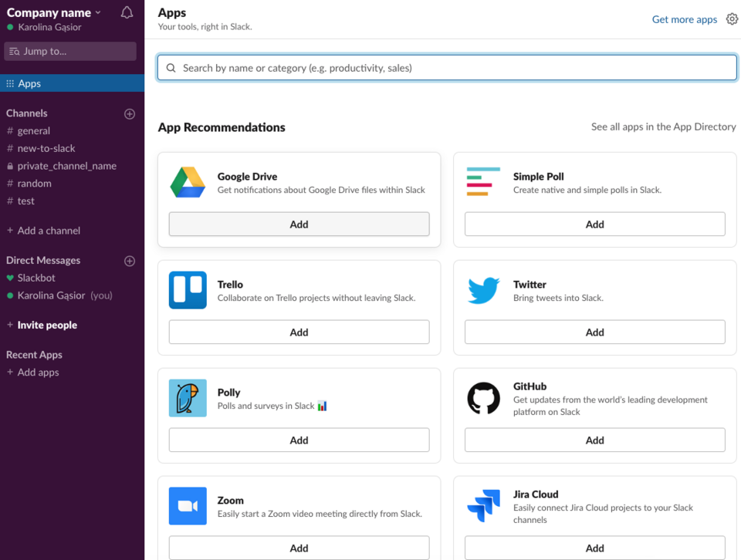
Task: Click the GitHub app title
Action: pyautogui.click(x=530, y=386)
